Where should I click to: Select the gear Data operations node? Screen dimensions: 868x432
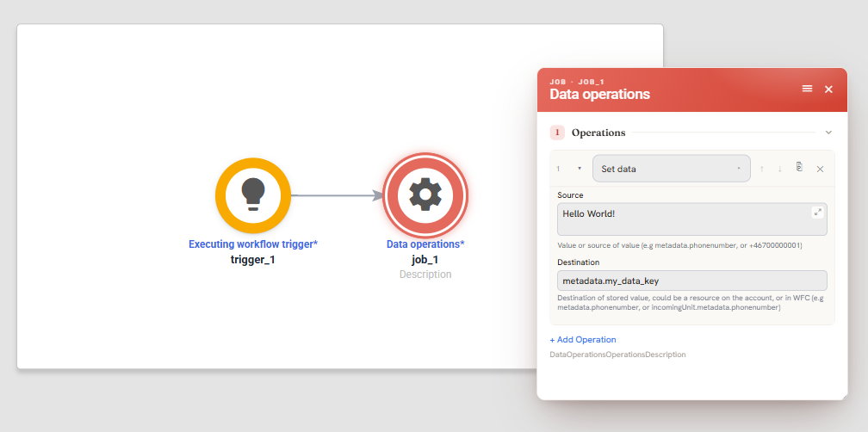(425, 194)
